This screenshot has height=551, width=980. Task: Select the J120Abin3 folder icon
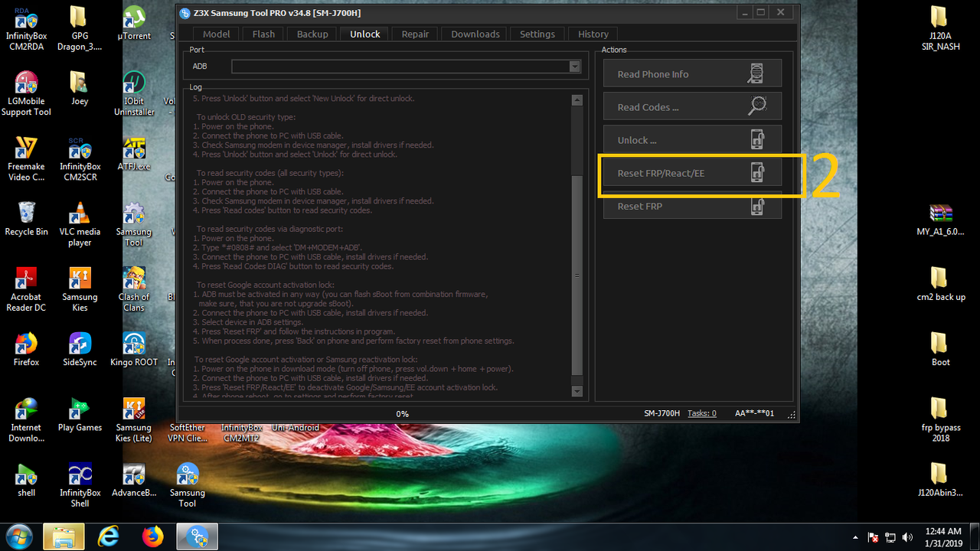coord(940,480)
